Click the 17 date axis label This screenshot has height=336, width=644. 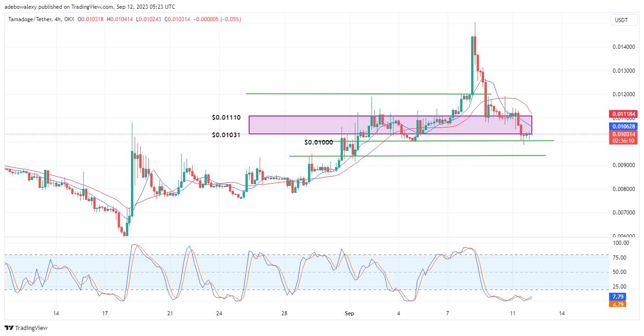(x=105, y=313)
